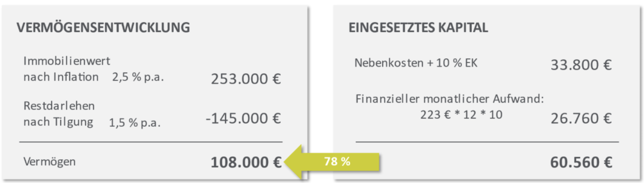Select the 33.800 € amount

pyautogui.click(x=581, y=65)
